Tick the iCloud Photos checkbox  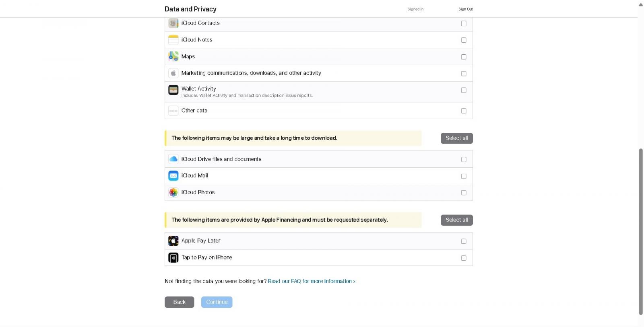click(464, 193)
